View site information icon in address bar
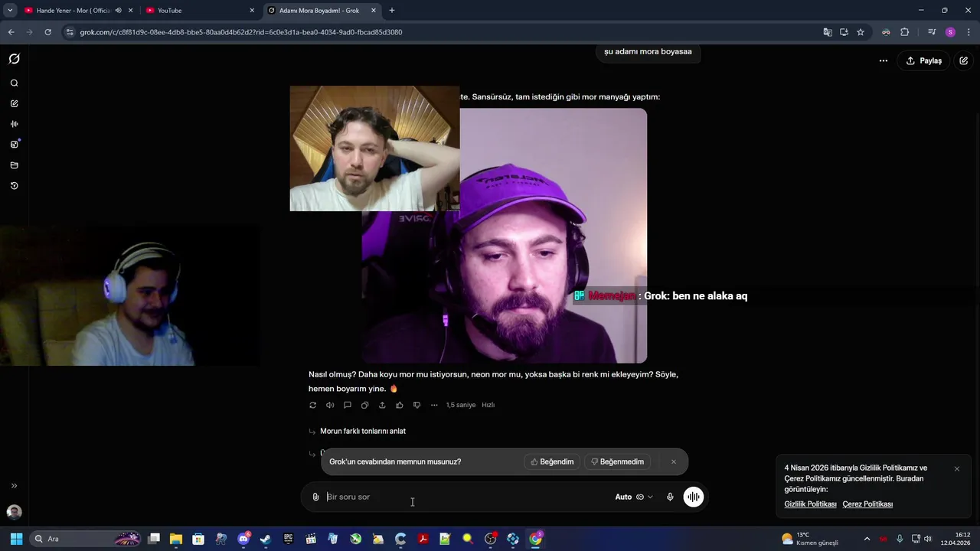 70,32
